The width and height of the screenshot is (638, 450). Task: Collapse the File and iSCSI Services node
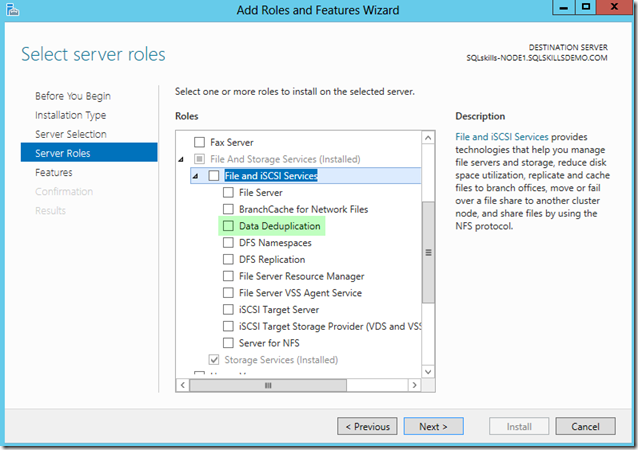click(x=197, y=176)
